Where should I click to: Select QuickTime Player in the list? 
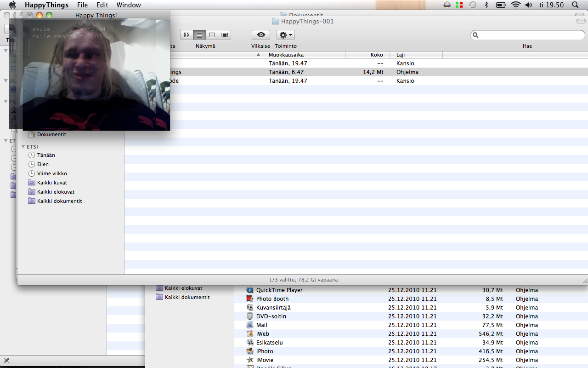[x=279, y=290]
